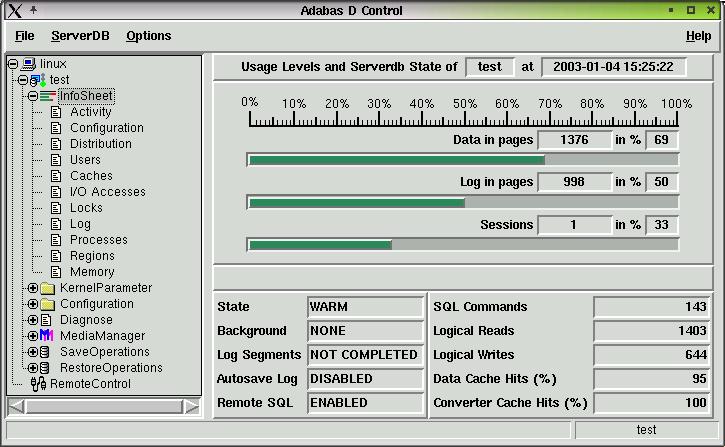The height and width of the screenshot is (447, 725).
Task: Click the Data in pages value 1376
Action: (575, 140)
